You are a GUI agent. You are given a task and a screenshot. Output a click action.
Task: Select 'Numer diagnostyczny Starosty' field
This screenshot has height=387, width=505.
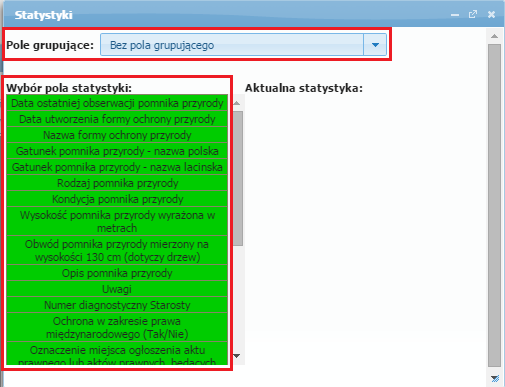tap(117, 305)
